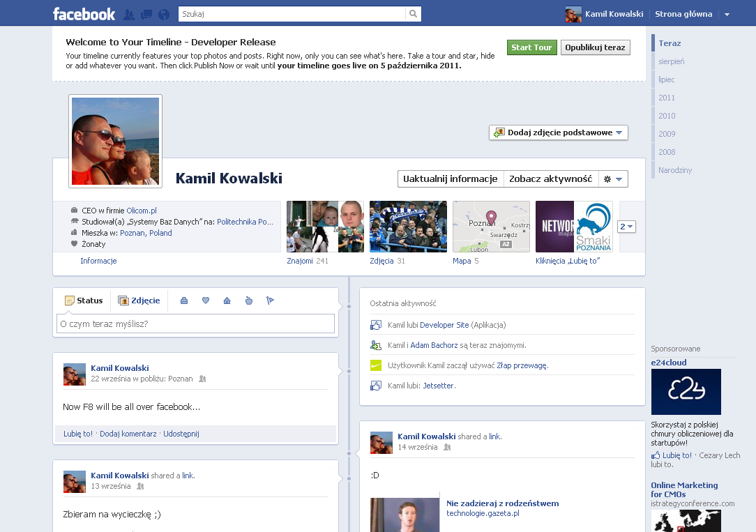Jump to 2010 on the timeline

(667, 116)
